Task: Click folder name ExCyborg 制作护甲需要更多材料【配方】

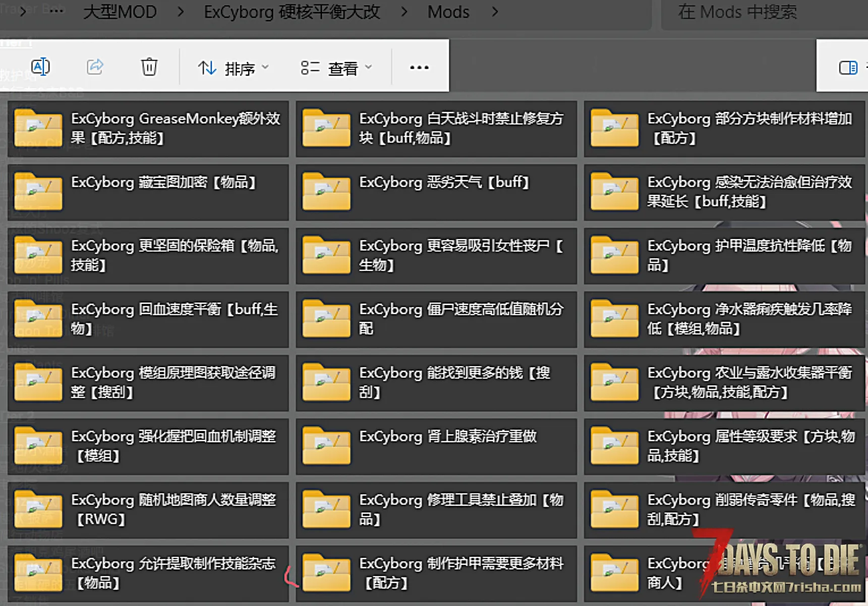Action: tap(461, 573)
